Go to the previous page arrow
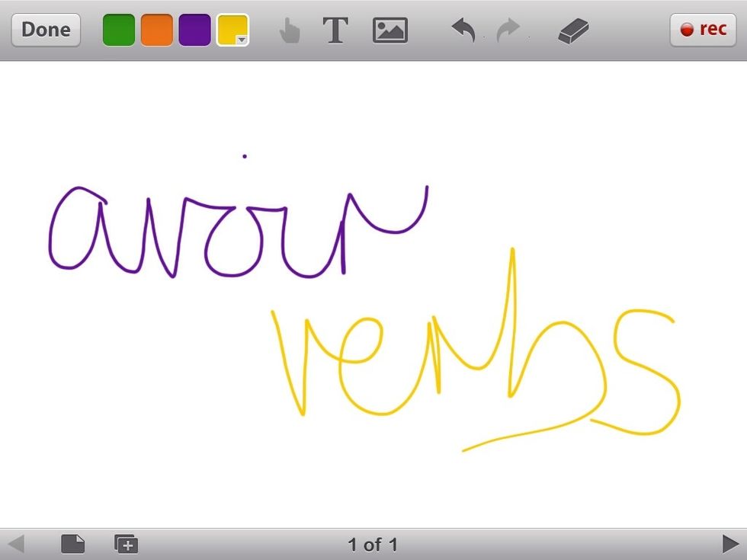The height and width of the screenshot is (560, 747). click(x=16, y=543)
